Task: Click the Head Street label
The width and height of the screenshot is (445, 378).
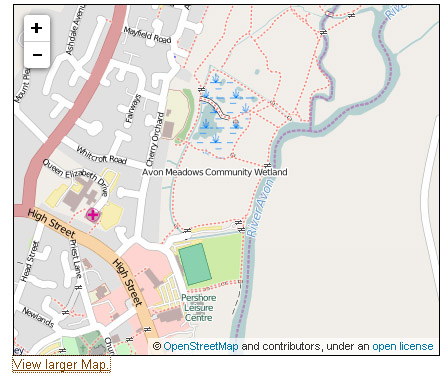Action: 29,262
